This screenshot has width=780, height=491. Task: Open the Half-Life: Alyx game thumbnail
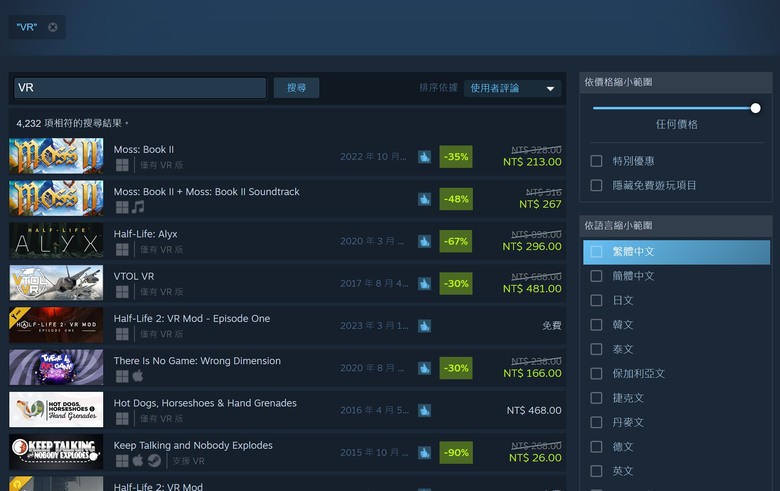pos(56,240)
